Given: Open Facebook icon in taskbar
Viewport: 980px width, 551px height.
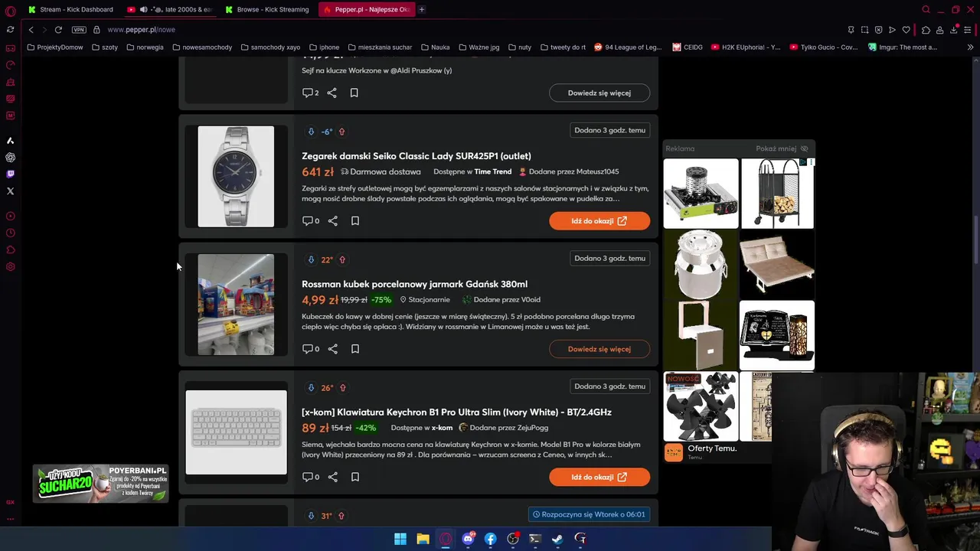Looking at the screenshot, I should pyautogui.click(x=490, y=539).
